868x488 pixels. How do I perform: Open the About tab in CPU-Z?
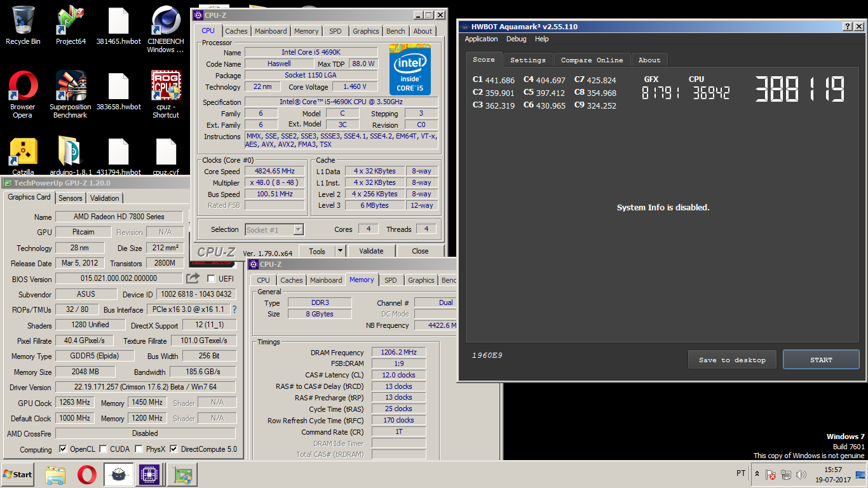[x=423, y=31]
